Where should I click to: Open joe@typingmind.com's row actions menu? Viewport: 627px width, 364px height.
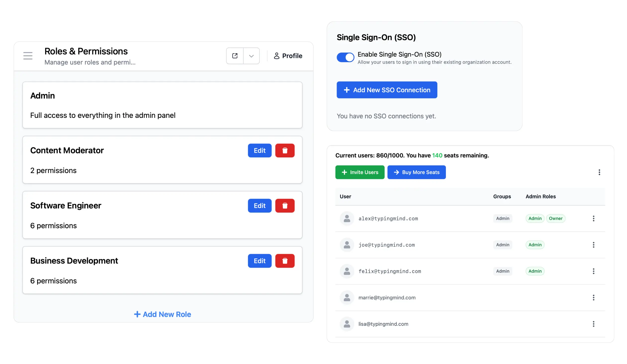(594, 245)
